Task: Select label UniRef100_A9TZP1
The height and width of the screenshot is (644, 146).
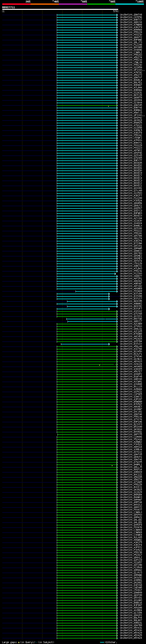Action: point(131,279)
